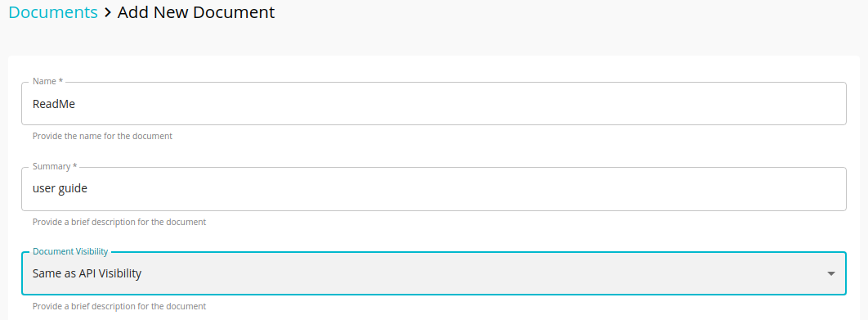Screen dimensions: 868x320
Task: Go back to Documents via breadcrumb
Action: tap(53, 12)
